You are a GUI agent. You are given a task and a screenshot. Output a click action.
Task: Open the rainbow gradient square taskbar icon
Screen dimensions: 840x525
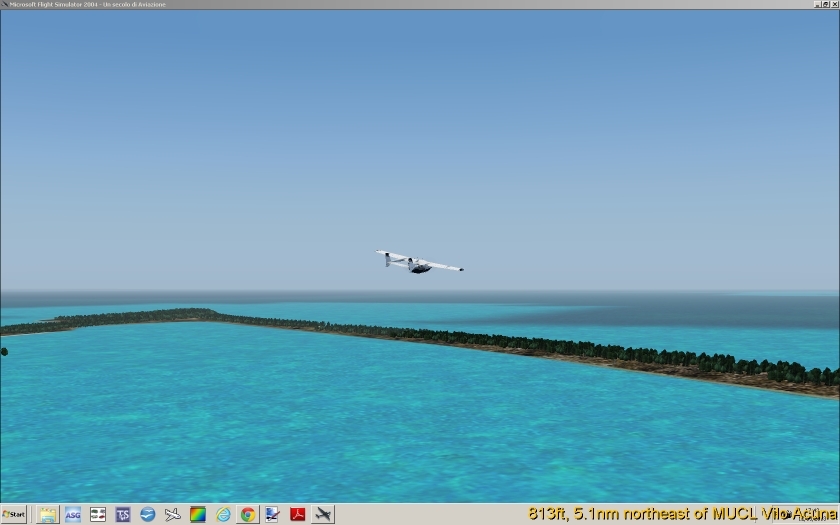[198, 515]
